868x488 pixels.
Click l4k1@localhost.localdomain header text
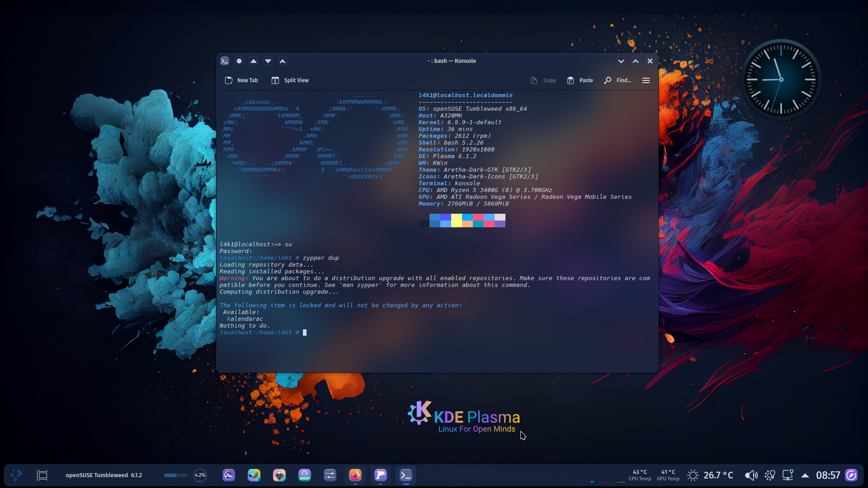[465, 95]
